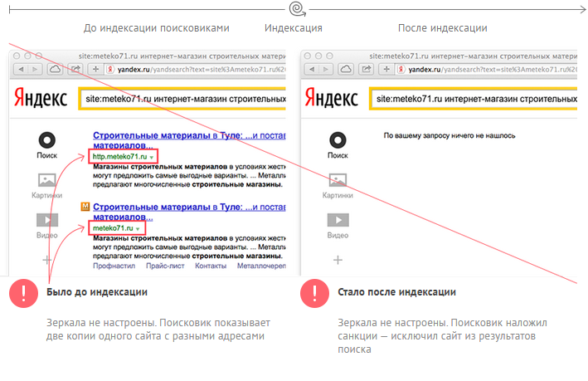Open dropdown arrow next to meteko71.ru in second result
The width and height of the screenshot is (588, 381).
pyautogui.click(x=138, y=229)
